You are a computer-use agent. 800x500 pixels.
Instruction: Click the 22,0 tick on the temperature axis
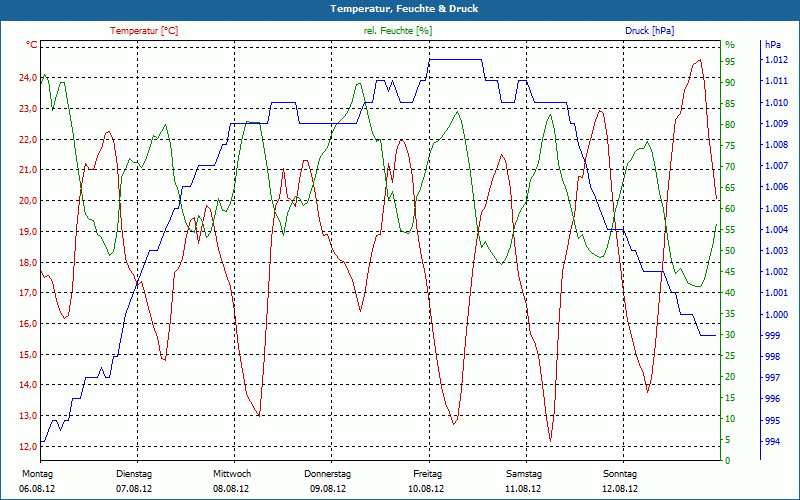(x=28, y=139)
